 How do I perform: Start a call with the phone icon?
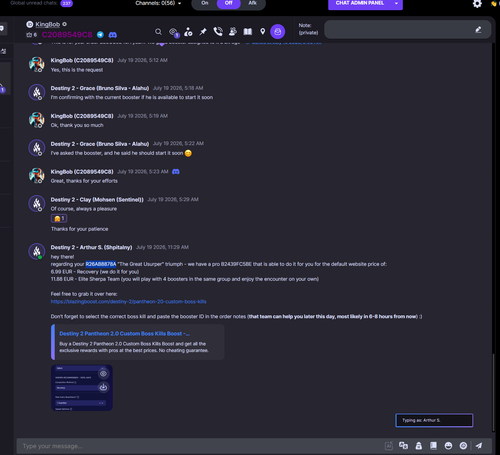click(218, 32)
